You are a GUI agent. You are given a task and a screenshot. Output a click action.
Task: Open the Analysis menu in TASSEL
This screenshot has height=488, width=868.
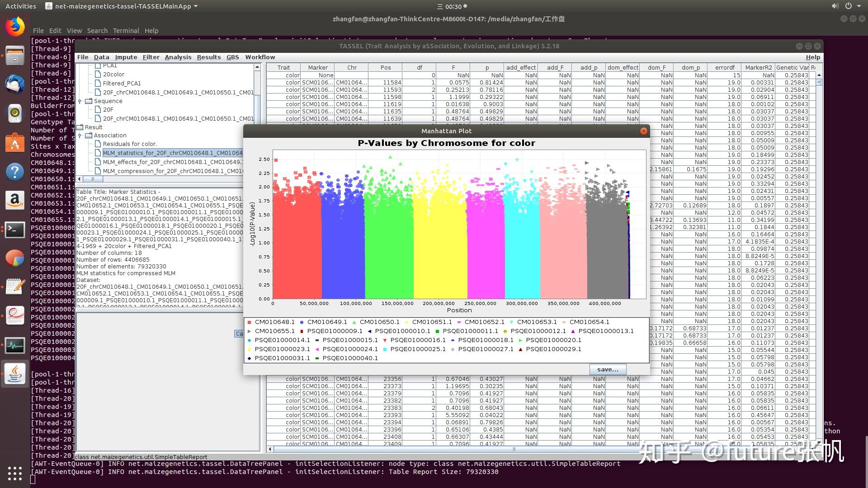178,57
